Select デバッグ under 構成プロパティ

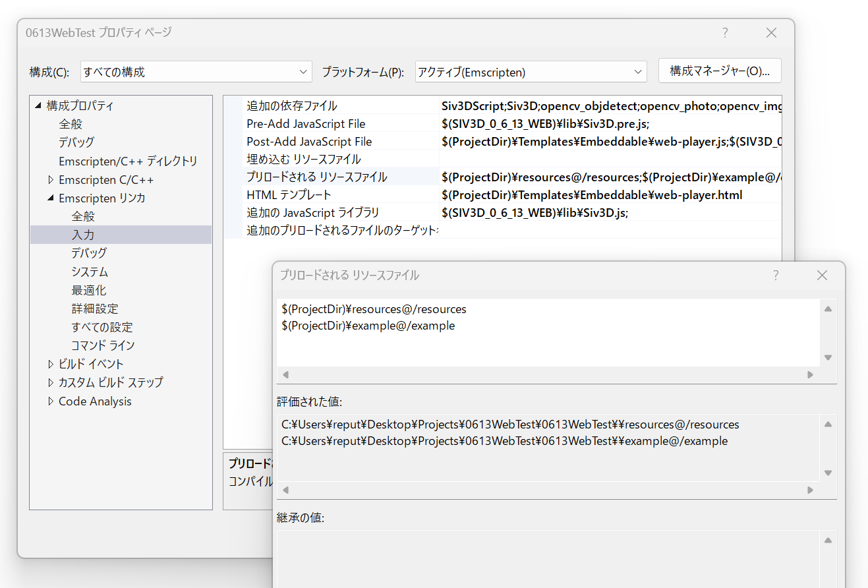(76, 142)
